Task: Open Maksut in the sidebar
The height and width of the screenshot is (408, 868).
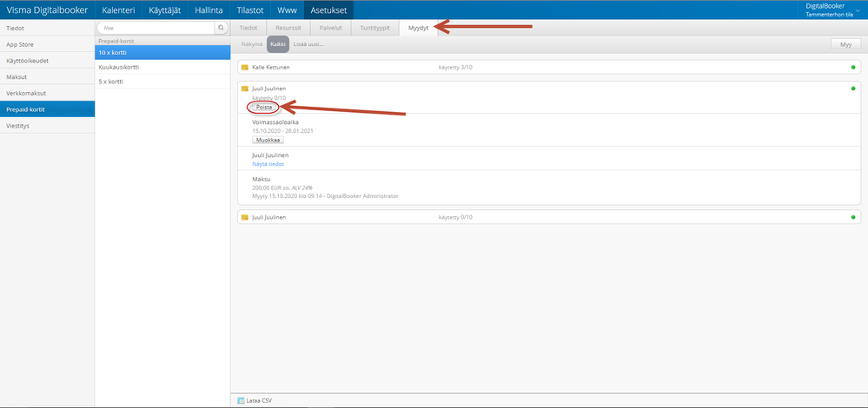Action: 48,77
